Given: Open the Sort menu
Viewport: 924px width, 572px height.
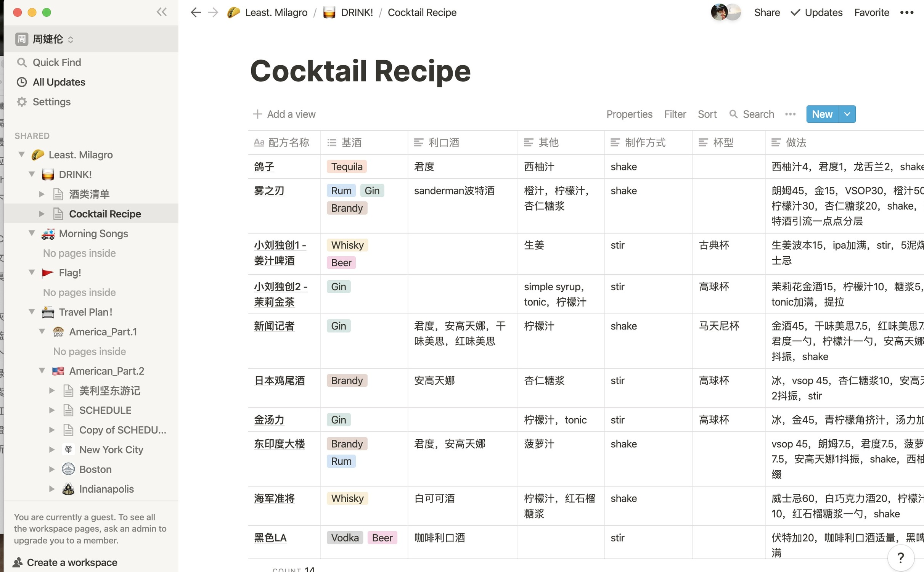Looking at the screenshot, I should coord(707,114).
